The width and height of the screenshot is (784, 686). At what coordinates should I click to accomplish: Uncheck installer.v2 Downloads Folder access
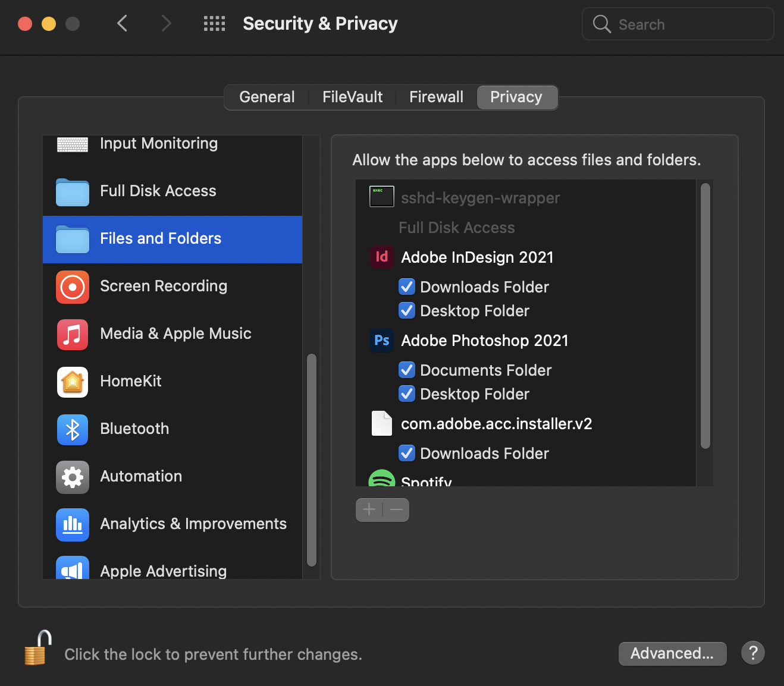click(407, 453)
